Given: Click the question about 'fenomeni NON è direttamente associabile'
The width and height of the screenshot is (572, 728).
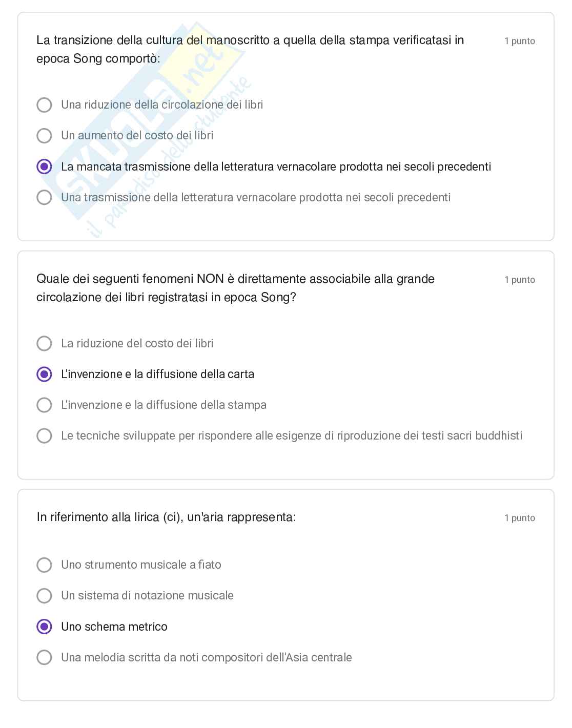Looking at the screenshot, I should click(x=235, y=288).
